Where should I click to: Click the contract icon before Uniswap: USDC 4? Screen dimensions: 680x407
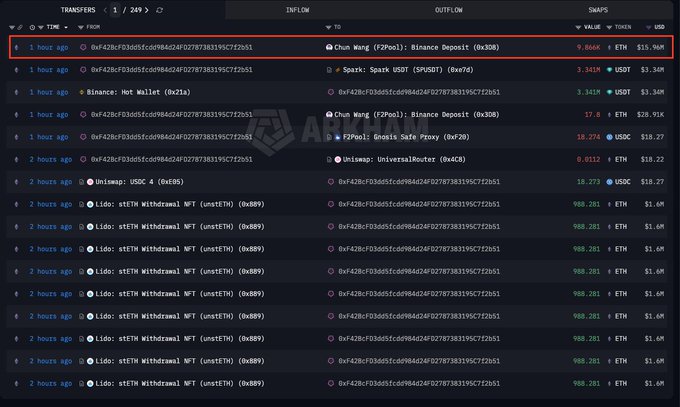point(82,182)
